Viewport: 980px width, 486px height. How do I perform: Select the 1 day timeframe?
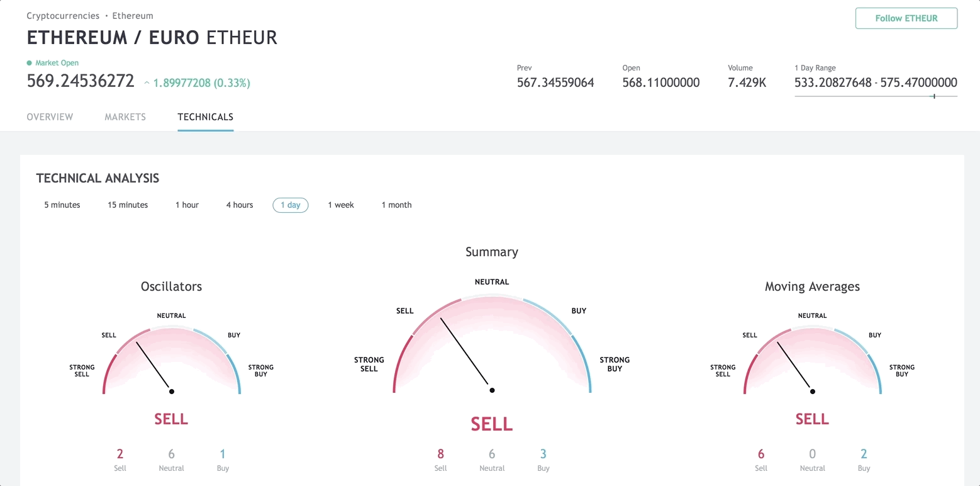tap(291, 205)
